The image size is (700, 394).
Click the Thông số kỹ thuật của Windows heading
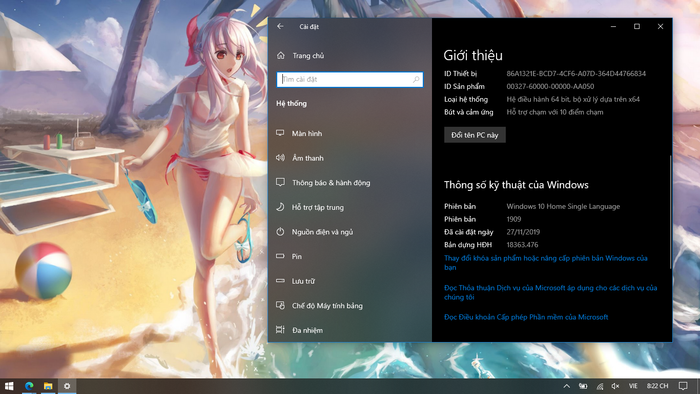pos(516,185)
